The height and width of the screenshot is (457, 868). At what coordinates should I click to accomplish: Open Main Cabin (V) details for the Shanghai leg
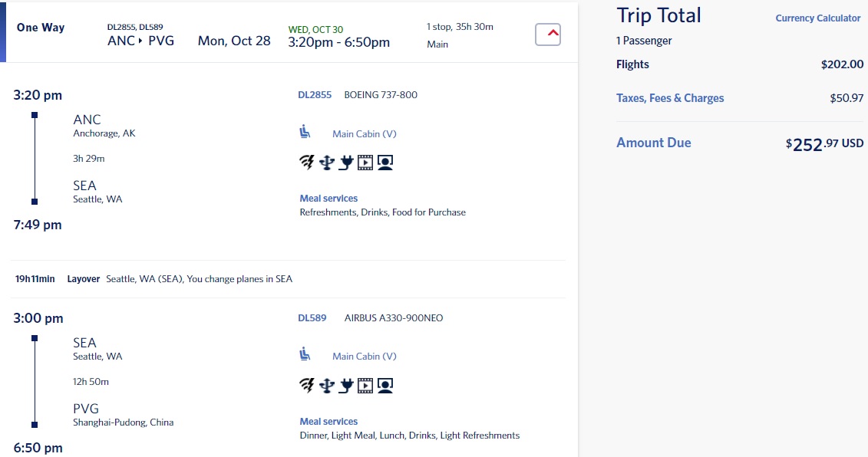[365, 357]
